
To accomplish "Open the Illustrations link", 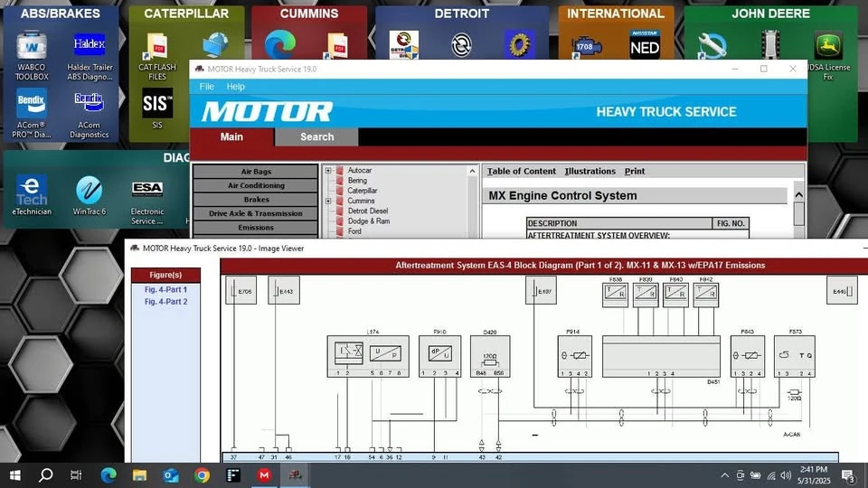I will tap(590, 172).
